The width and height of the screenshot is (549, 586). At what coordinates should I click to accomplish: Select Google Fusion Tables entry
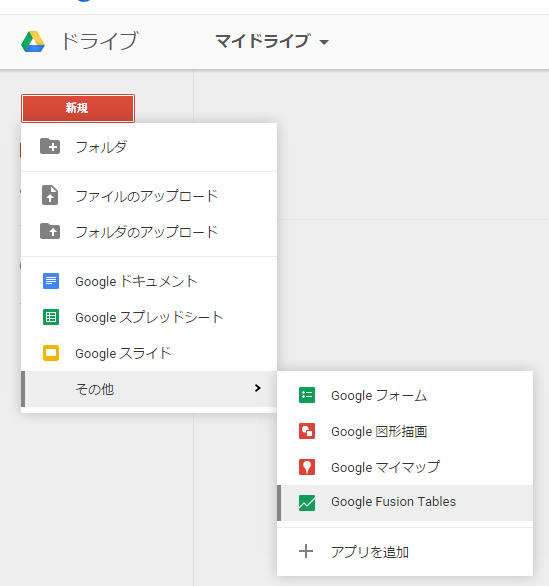tap(405, 503)
